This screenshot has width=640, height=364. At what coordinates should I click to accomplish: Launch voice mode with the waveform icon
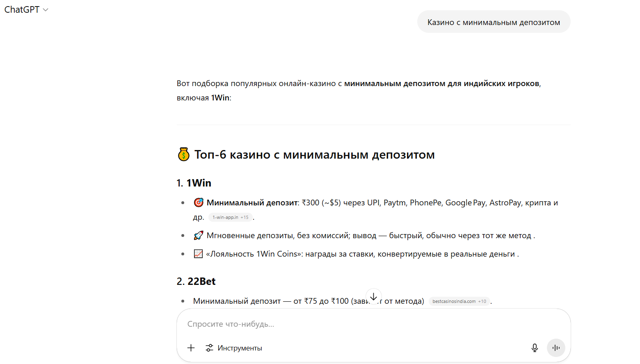[556, 348]
